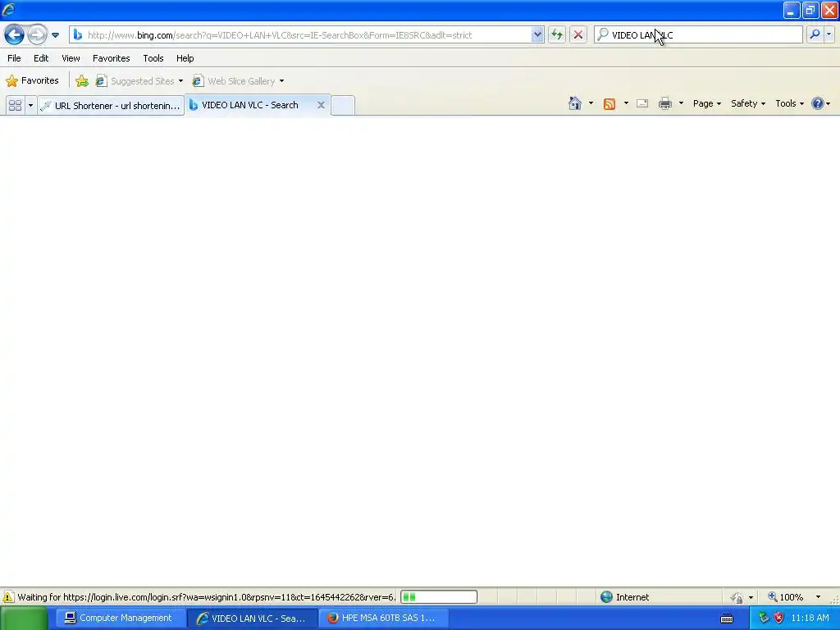Click the Bing logo in address bar
Image resolution: width=840 pixels, height=630 pixels.
coord(78,34)
